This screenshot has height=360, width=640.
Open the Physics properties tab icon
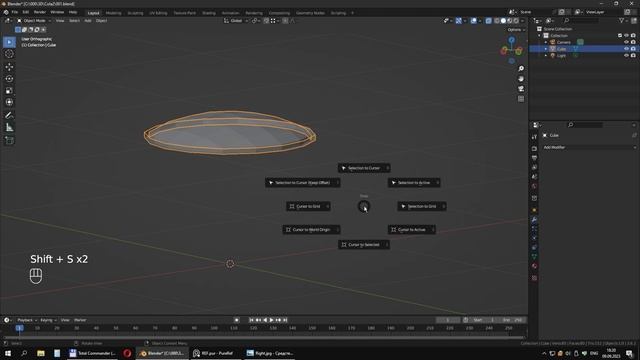pos(534,238)
